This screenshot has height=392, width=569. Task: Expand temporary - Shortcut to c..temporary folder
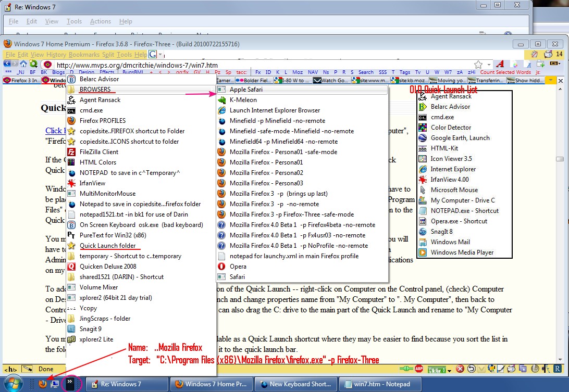(141, 256)
